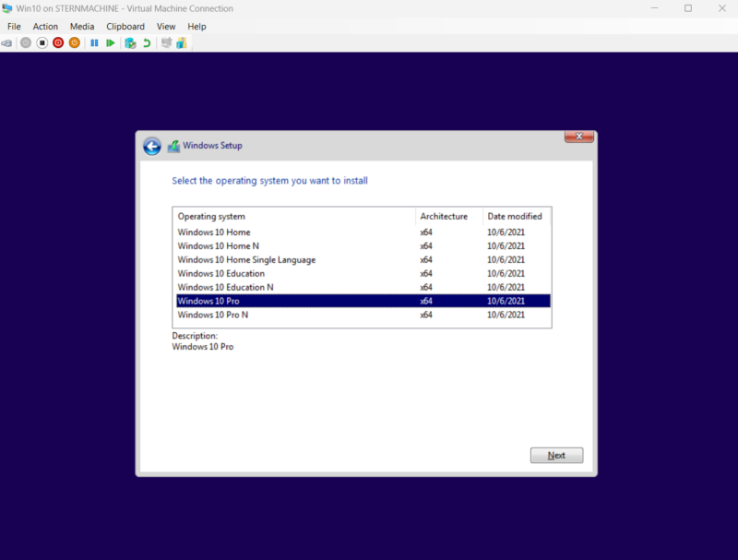The height and width of the screenshot is (560, 738).
Task: Pause the virtual machine
Action: point(94,42)
